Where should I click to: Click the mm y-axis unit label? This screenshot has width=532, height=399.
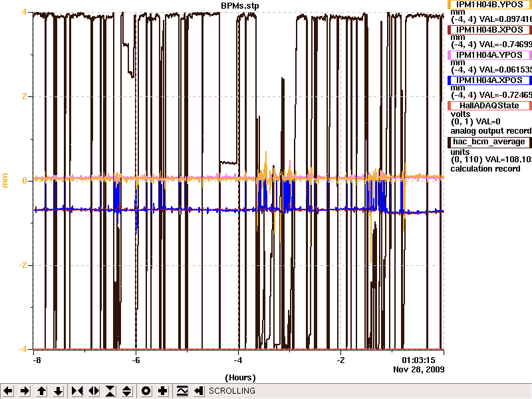click(x=5, y=180)
